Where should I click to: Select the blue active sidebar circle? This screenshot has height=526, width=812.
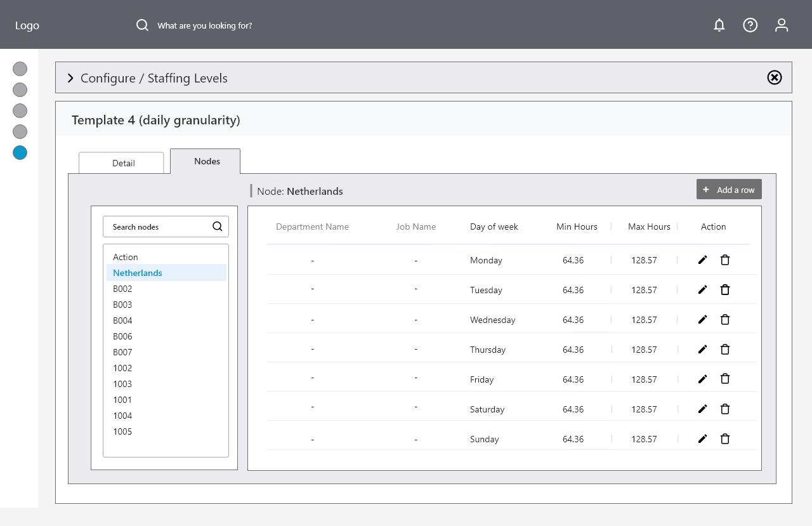pyautogui.click(x=20, y=152)
